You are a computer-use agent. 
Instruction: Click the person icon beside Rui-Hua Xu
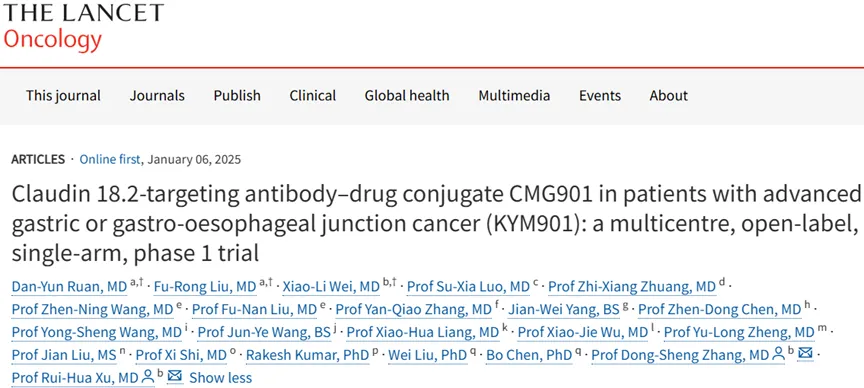(x=148, y=377)
